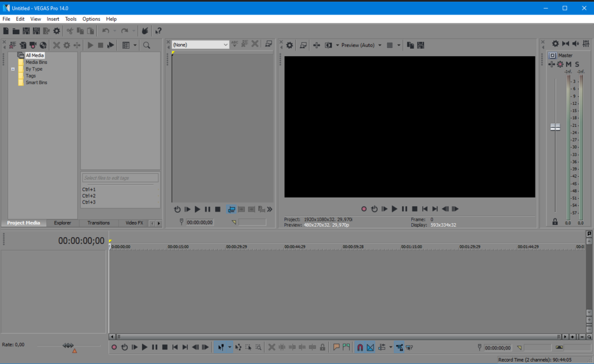Open the Normal Edit tool dropdown arrow
594x364 pixels.
[229, 347]
